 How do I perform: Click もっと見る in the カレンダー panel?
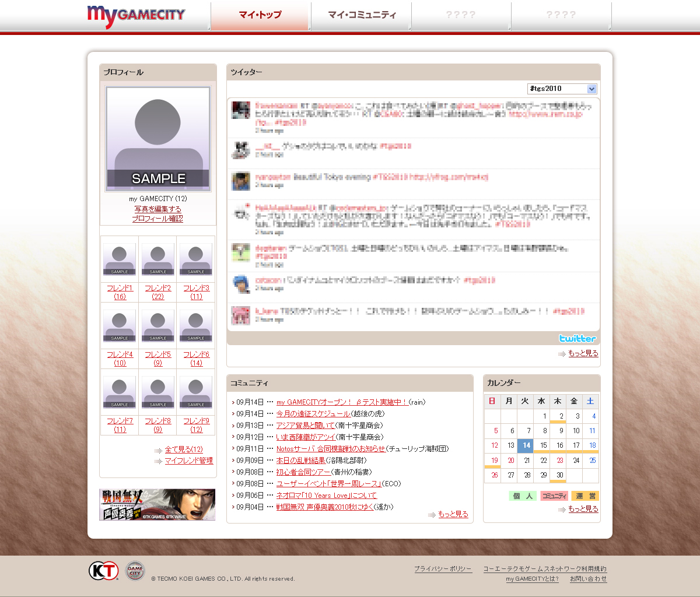click(x=583, y=509)
